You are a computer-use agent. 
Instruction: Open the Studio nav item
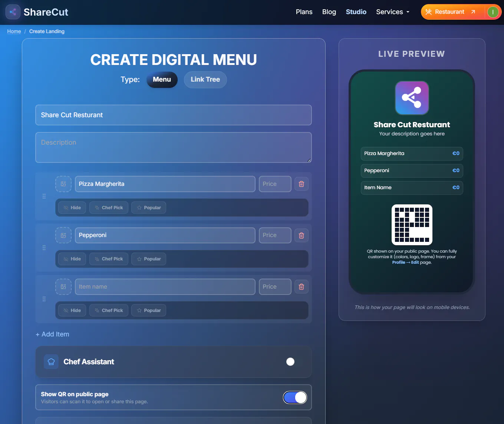pos(356,12)
